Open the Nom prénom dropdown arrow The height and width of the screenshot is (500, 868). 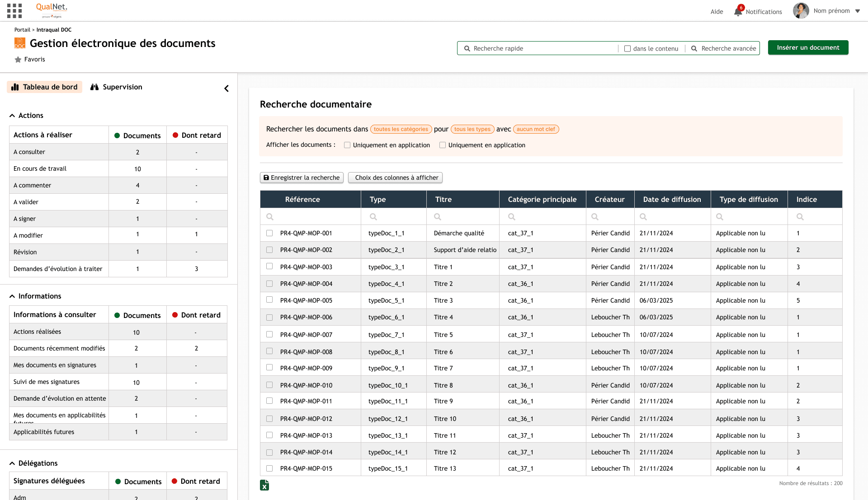[858, 11]
